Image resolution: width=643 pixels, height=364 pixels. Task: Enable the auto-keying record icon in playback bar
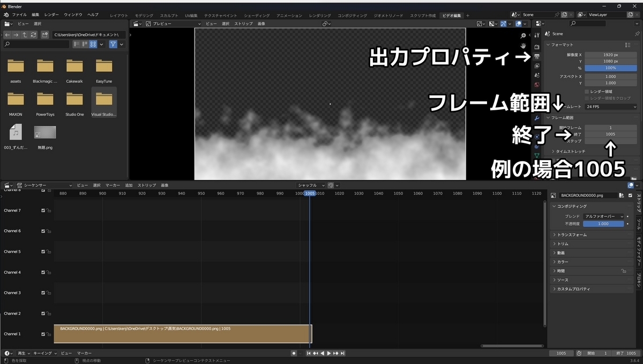click(x=294, y=353)
